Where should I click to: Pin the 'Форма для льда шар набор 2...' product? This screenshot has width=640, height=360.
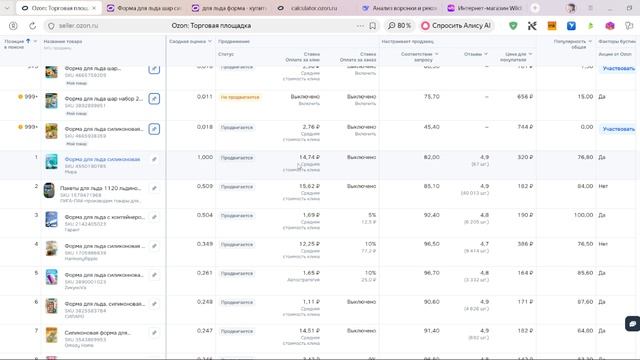(x=154, y=99)
